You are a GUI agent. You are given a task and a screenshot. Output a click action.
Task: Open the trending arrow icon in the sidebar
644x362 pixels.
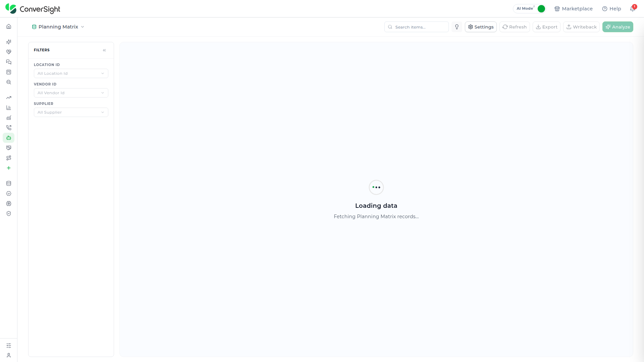tap(9, 98)
